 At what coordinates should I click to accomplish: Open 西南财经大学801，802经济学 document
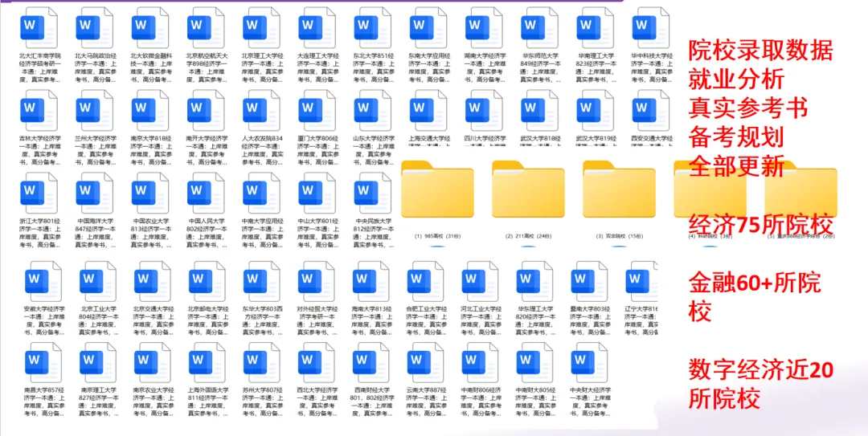[371, 362]
